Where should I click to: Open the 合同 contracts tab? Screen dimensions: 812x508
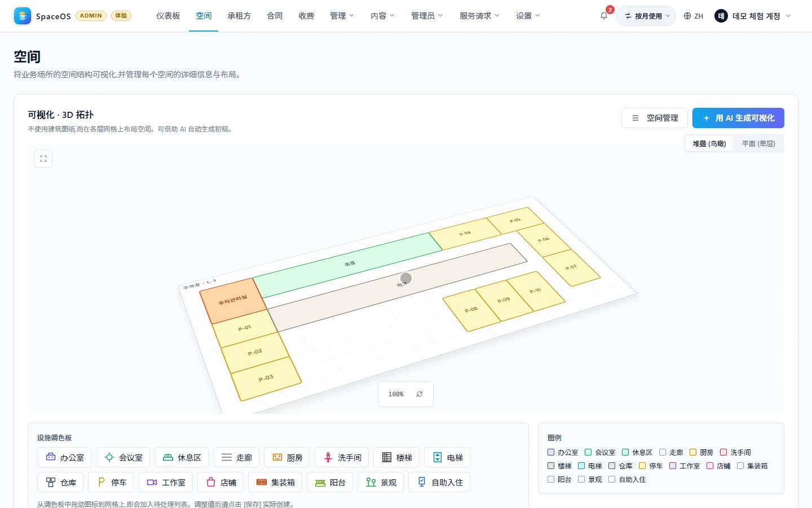tap(275, 16)
